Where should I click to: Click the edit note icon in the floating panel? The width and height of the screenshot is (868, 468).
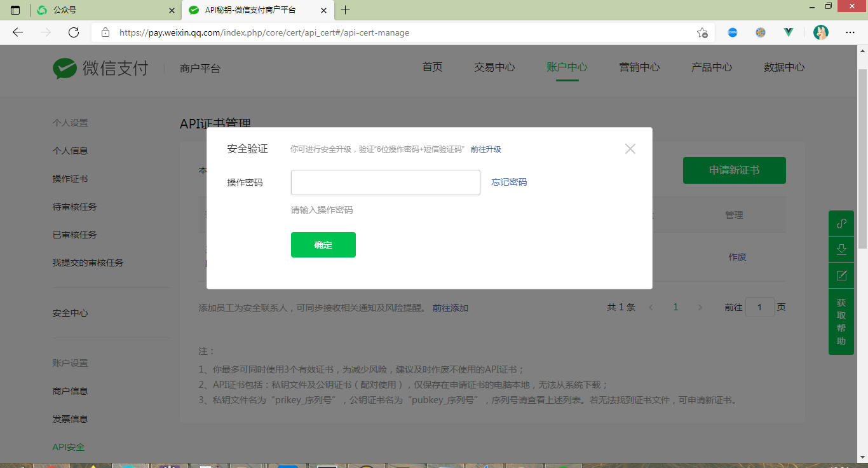click(x=841, y=275)
